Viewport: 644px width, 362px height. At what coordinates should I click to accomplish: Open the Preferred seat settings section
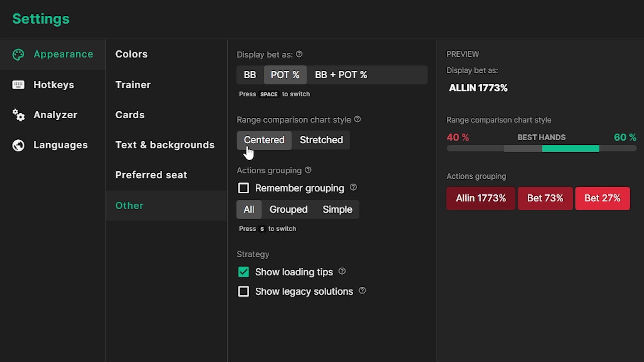coord(151,175)
